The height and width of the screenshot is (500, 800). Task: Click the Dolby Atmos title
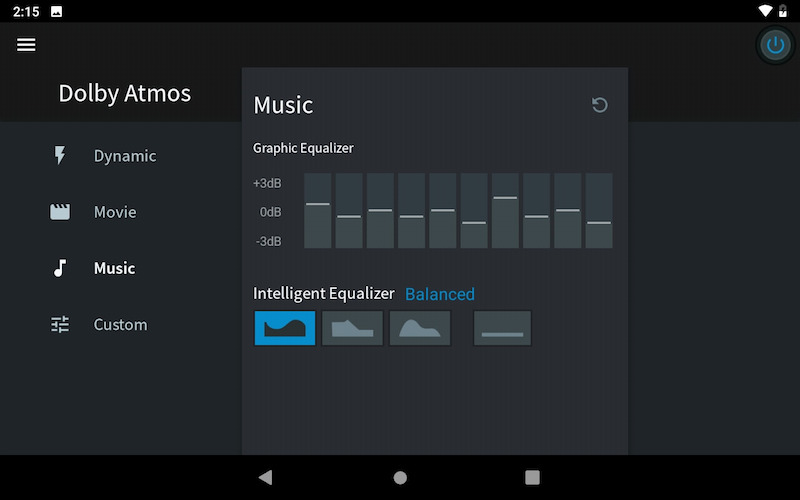click(x=125, y=94)
